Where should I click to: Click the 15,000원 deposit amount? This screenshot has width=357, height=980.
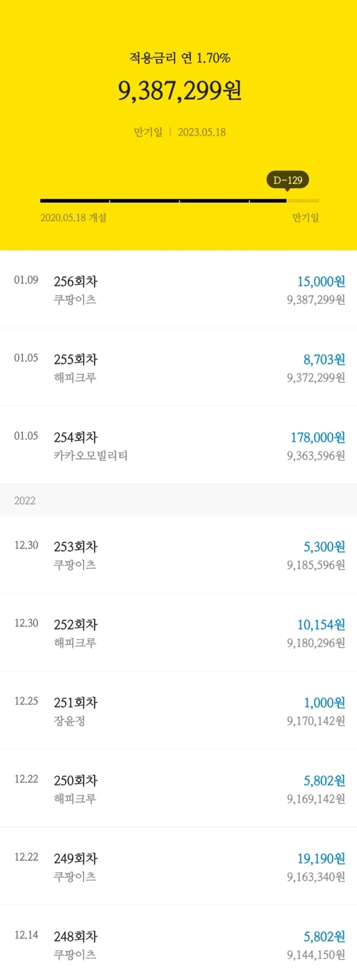(321, 281)
